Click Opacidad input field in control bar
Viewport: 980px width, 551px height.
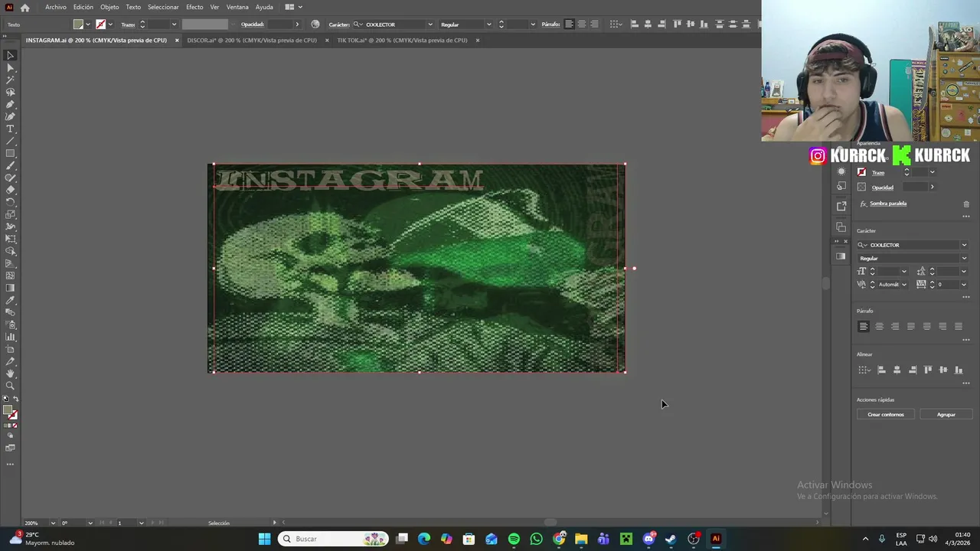coord(279,24)
